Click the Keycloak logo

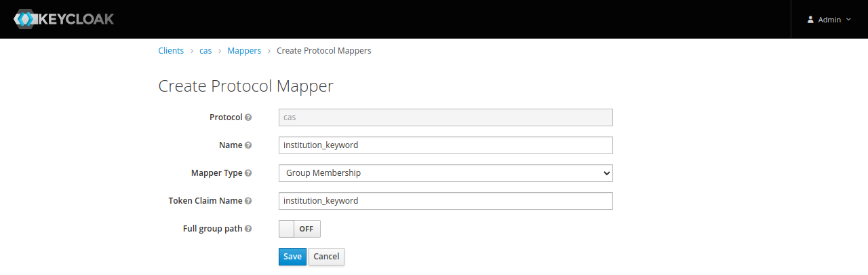pyautogui.click(x=64, y=19)
